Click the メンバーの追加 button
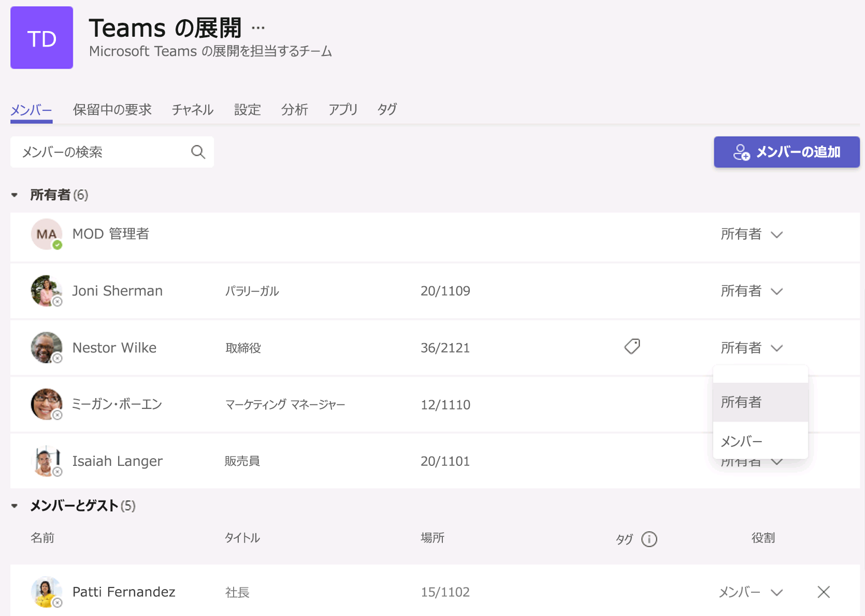 coord(787,152)
